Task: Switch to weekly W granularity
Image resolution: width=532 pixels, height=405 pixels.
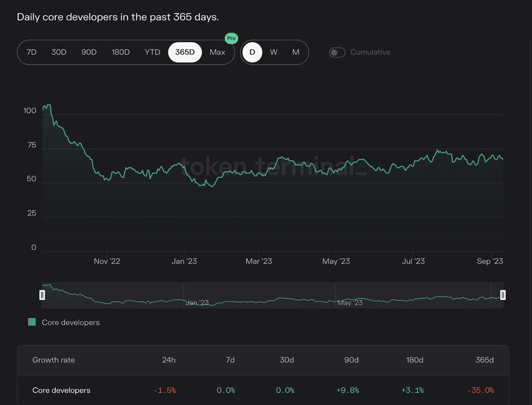Action: click(274, 52)
